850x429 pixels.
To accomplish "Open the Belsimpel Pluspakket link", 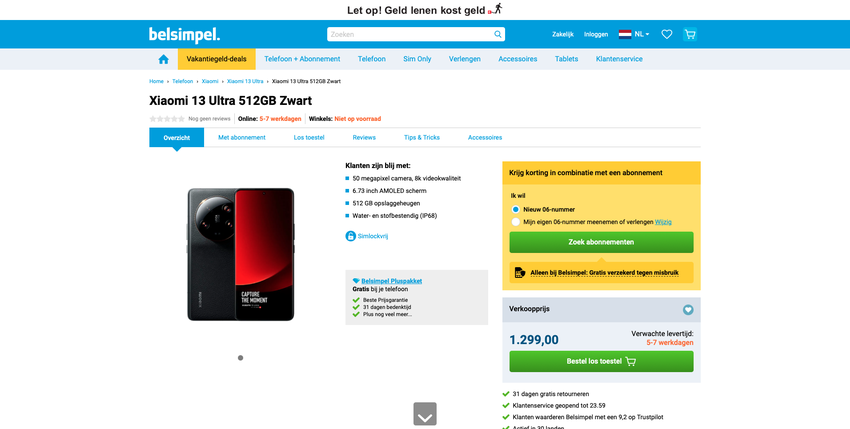I will 391,281.
